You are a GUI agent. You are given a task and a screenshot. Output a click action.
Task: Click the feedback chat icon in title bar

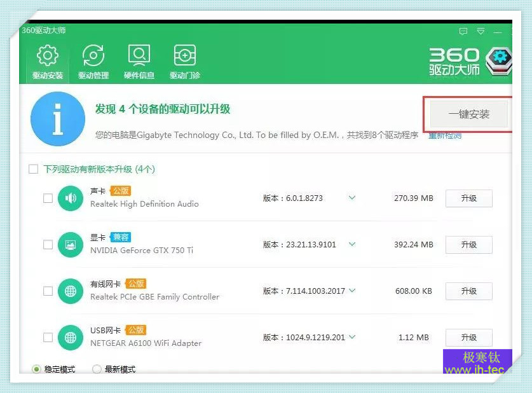point(463,32)
